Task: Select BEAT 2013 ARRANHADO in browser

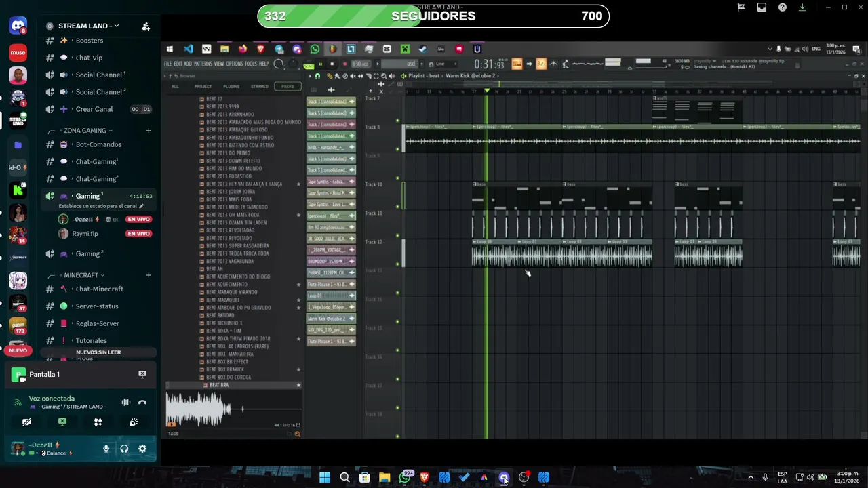Action: tap(230, 115)
